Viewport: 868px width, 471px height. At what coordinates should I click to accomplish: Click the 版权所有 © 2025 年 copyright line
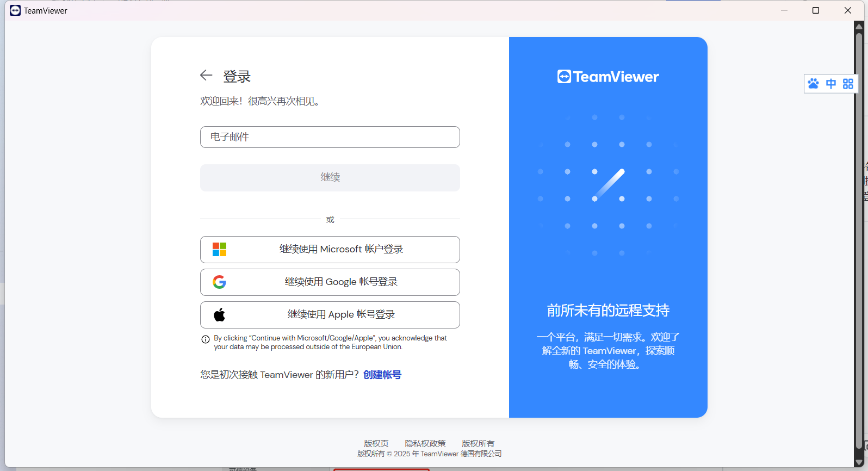tap(430, 454)
